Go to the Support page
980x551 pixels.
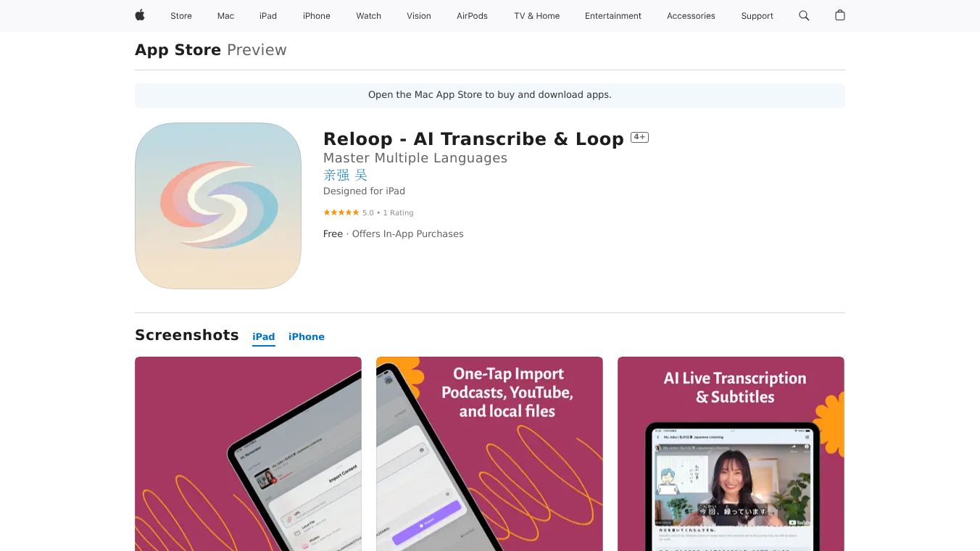[x=757, y=16]
